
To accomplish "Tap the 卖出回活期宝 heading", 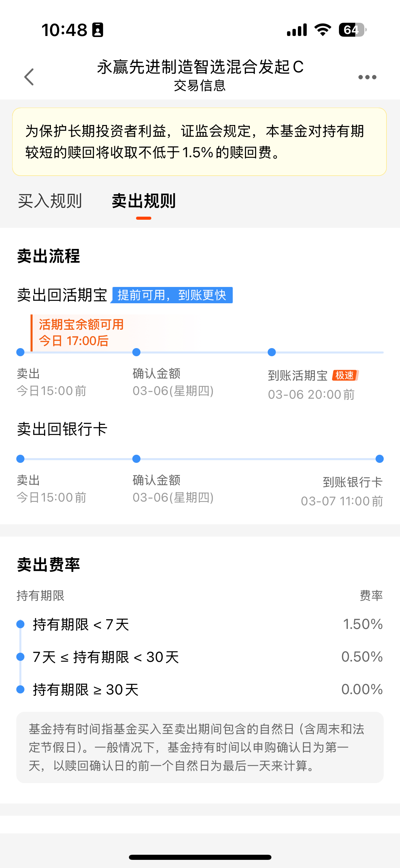I will click(62, 295).
